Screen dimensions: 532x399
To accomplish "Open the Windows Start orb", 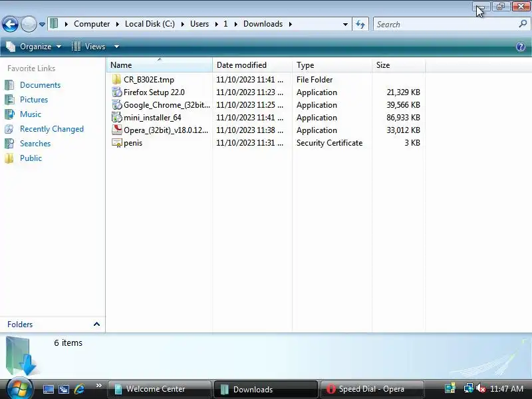I will (x=19, y=388).
